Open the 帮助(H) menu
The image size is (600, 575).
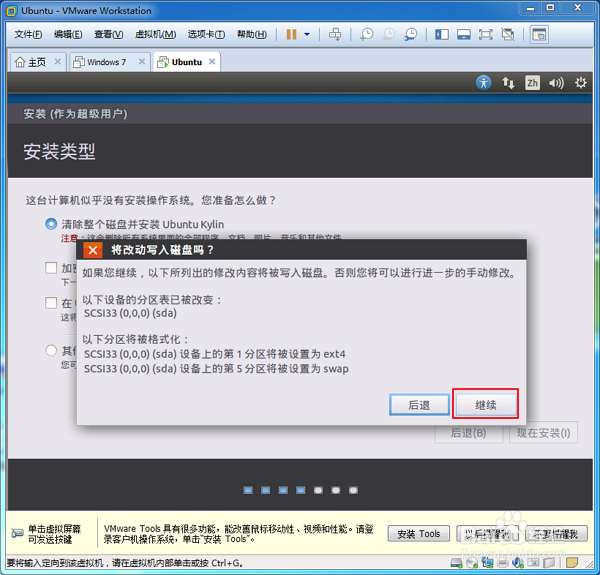point(252,34)
